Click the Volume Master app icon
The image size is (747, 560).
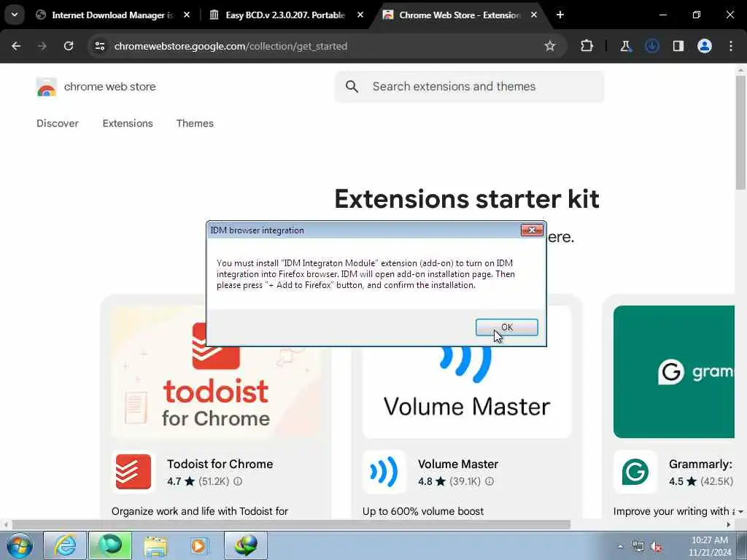(384, 472)
